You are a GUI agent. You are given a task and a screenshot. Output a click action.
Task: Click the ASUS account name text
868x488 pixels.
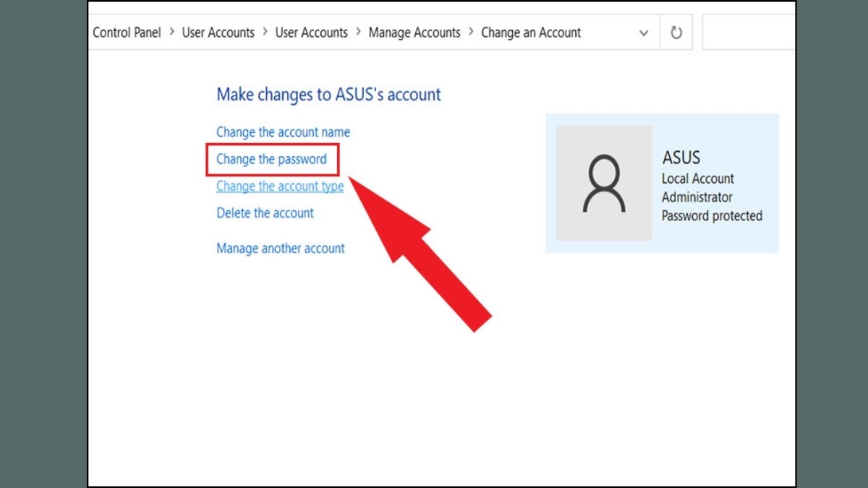tap(681, 158)
